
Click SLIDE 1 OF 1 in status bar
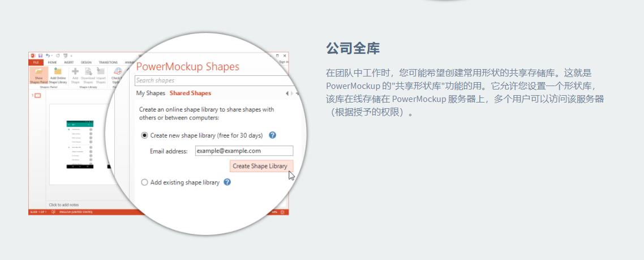[38, 212]
